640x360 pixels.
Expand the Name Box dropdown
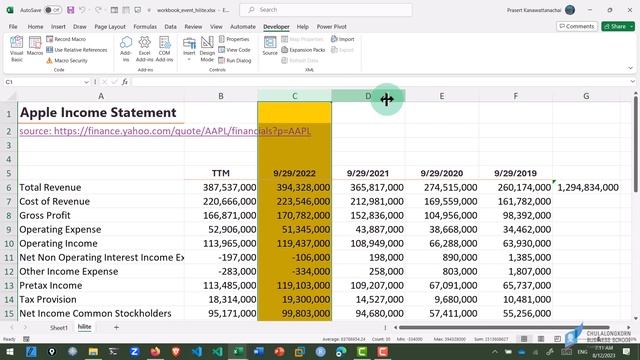click(x=86, y=82)
